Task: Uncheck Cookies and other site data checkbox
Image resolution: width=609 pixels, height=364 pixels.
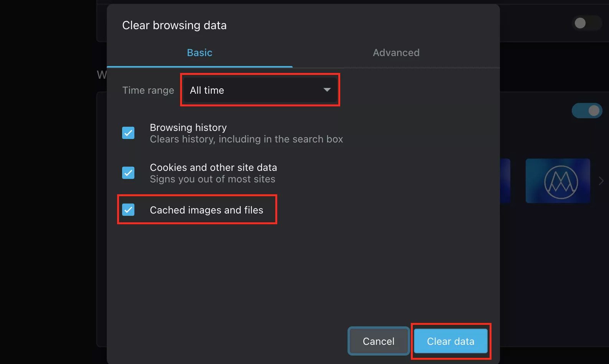Action: [128, 173]
